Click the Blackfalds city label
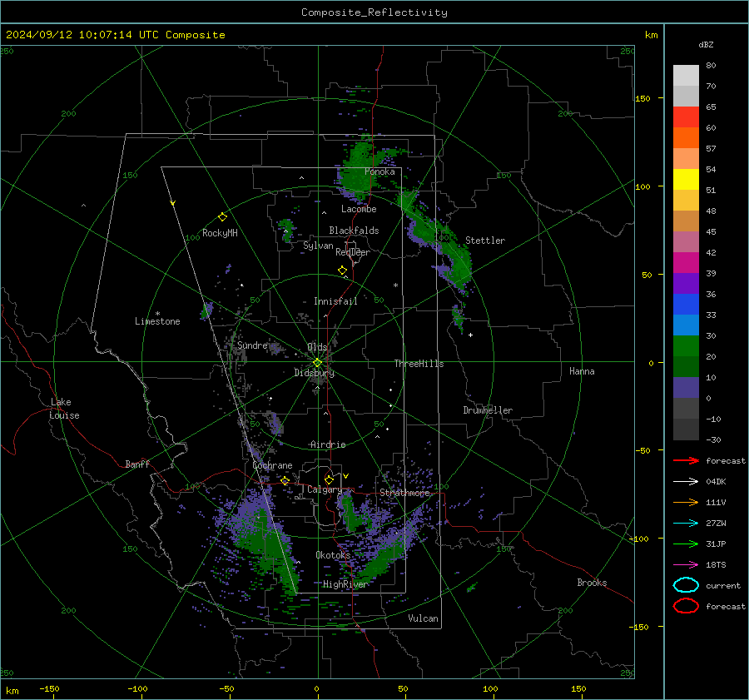This screenshot has height=700, width=749. (x=354, y=231)
